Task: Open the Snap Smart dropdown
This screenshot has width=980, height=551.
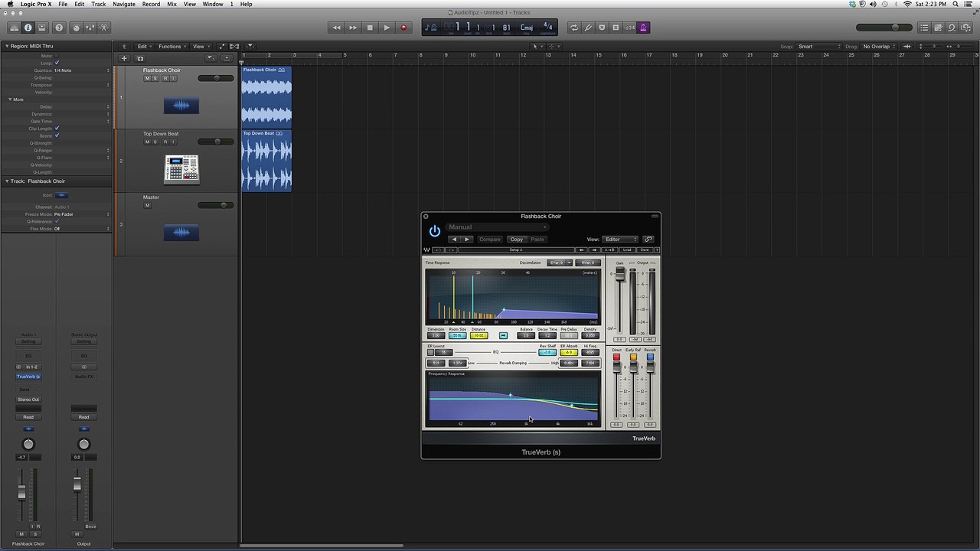Action: pyautogui.click(x=818, y=46)
